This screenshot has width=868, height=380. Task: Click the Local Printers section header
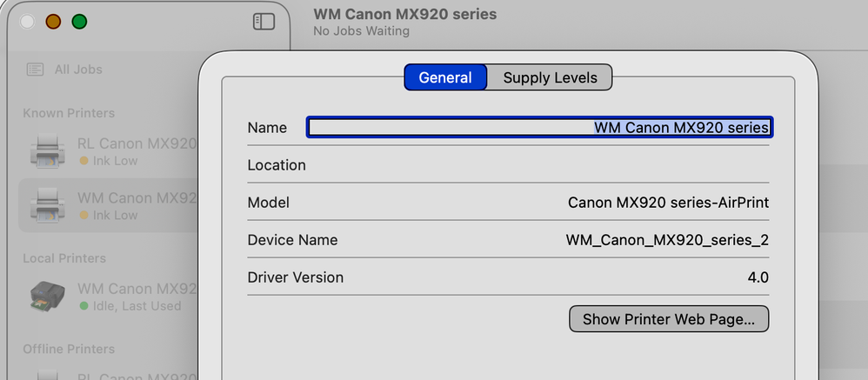coord(64,258)
